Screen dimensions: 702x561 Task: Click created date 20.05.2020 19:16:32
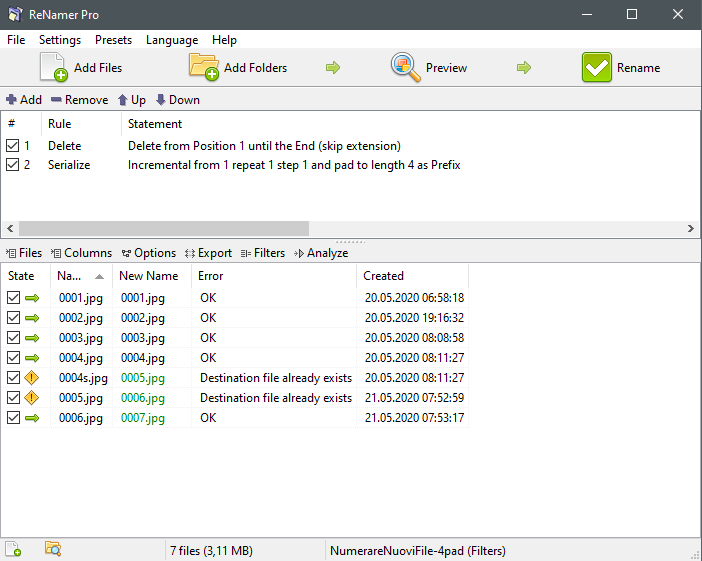pos(414,318)
